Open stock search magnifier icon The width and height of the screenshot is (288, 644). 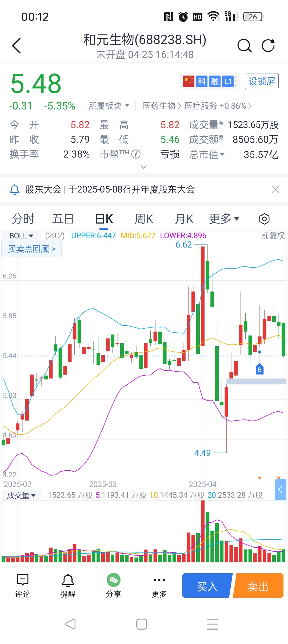pyautogui.click(x=244, y=46)
